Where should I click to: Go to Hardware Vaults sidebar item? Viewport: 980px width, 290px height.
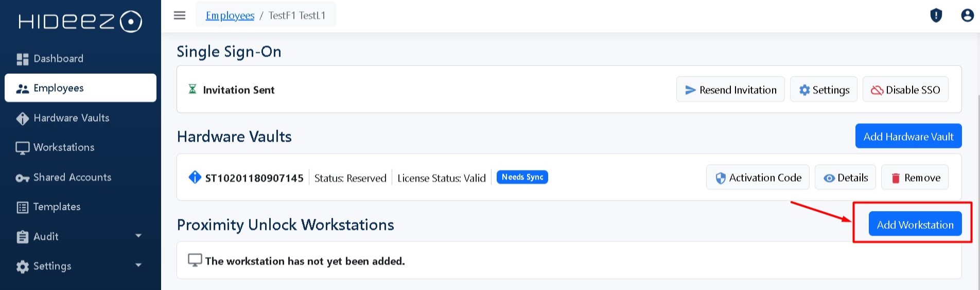(71, 118)
